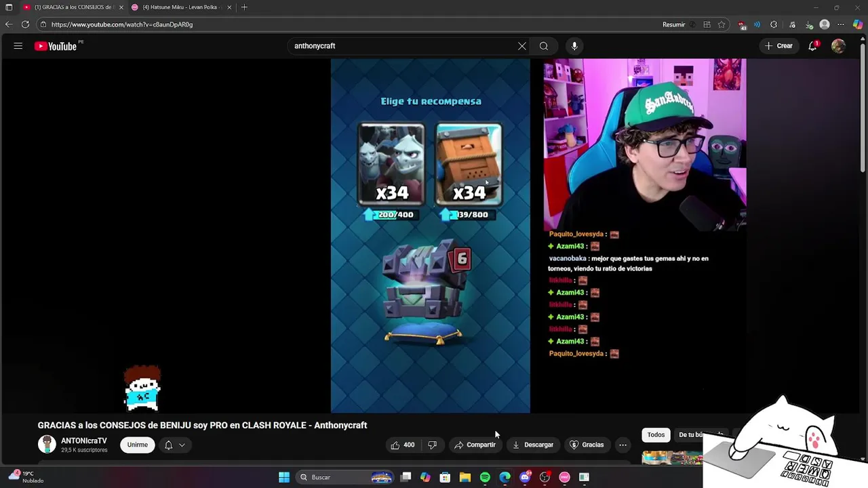Screen dimensions: 868x488
Task: Open the Windows Start menu
Action: coord(284,477)
